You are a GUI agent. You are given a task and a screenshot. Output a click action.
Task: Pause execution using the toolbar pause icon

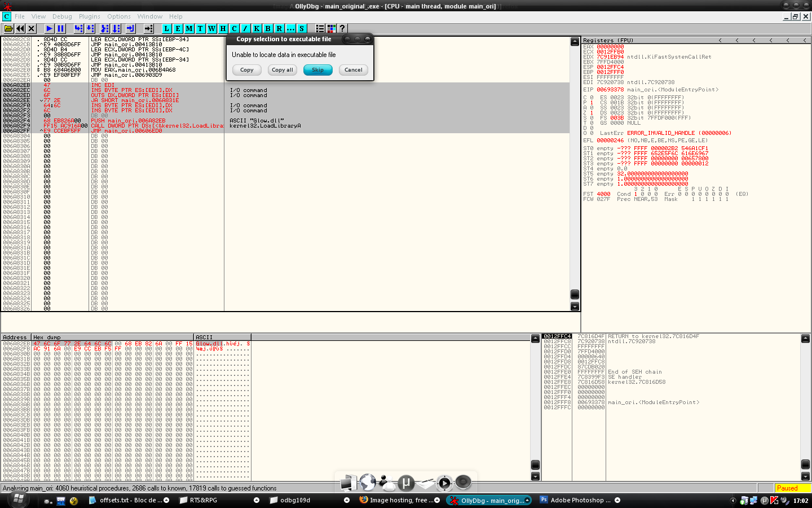pyautogui.click(x=61, y=28)
